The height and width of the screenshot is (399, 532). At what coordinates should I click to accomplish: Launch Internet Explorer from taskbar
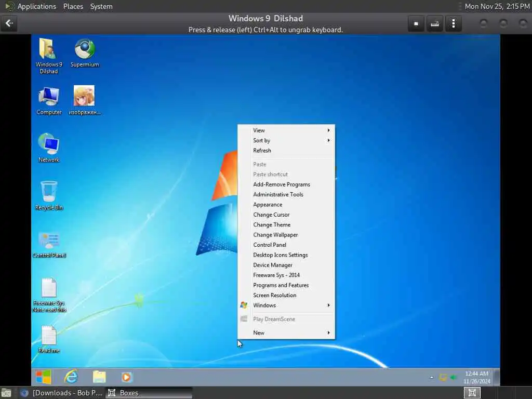pos(71,377)
